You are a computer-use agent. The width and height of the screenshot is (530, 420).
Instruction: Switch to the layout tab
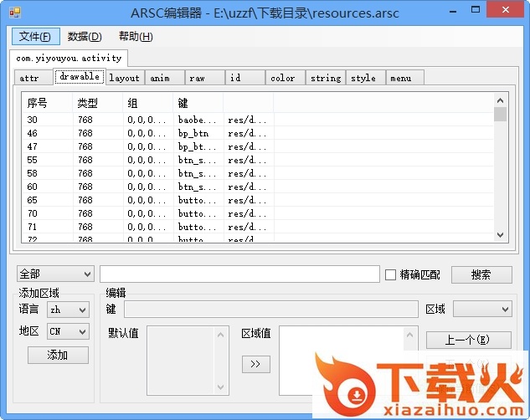point(125,78)
